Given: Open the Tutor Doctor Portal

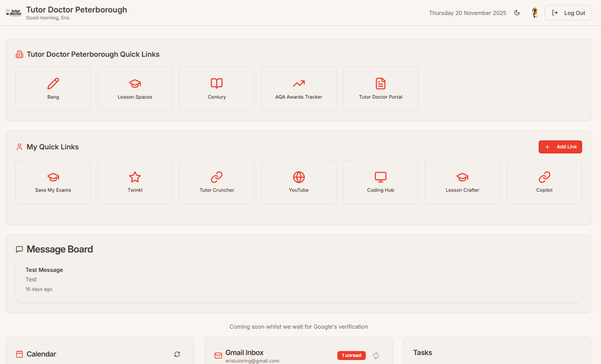Looking at the screenshot, I should click(380, 88).
